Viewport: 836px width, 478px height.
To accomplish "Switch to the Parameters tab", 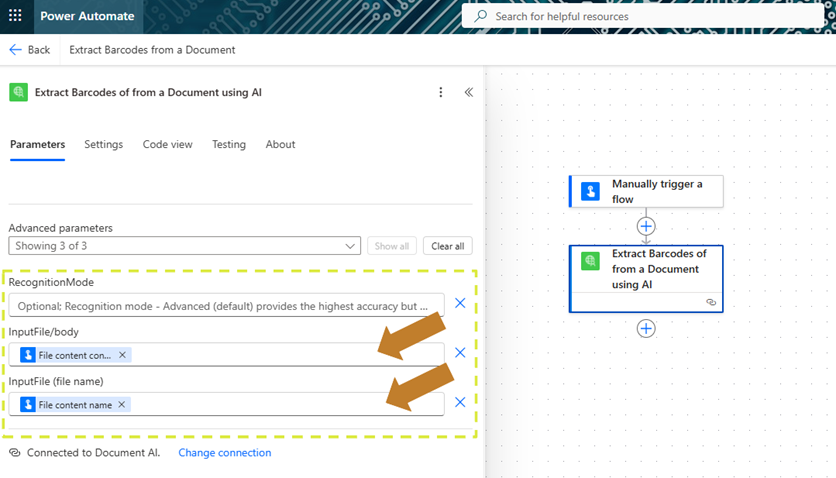I will [x=37, y=144].
